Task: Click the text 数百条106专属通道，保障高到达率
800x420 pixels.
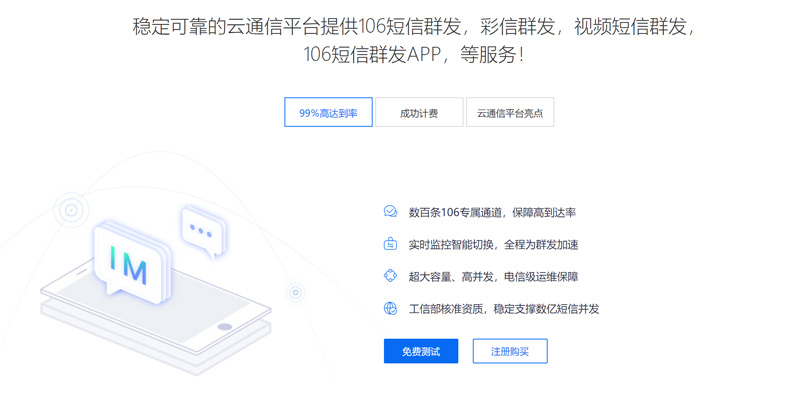Action: click(x=492, y=212)
